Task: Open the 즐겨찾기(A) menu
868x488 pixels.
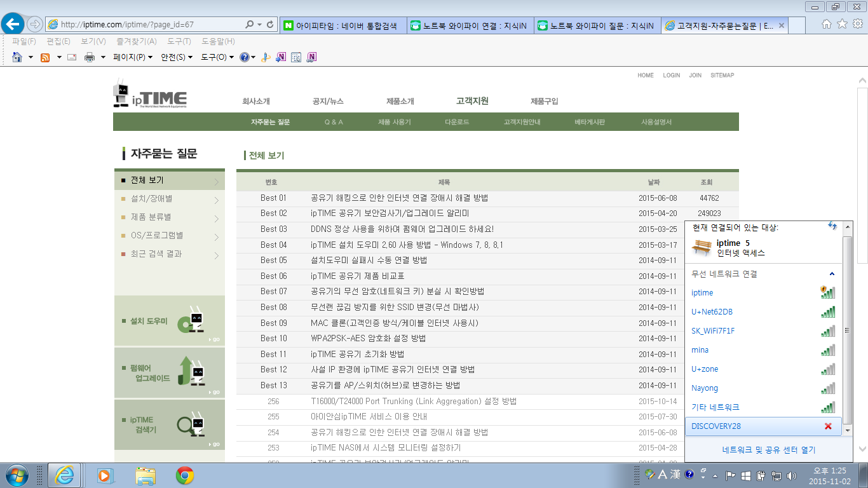Action: 137,41
